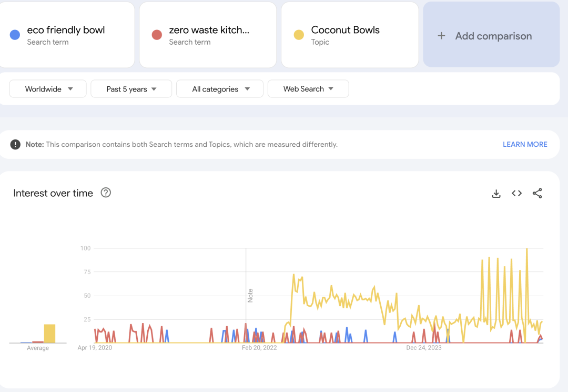Click the red zero waste kitchen color dot

pyautogui.click(x=157, y=35)
